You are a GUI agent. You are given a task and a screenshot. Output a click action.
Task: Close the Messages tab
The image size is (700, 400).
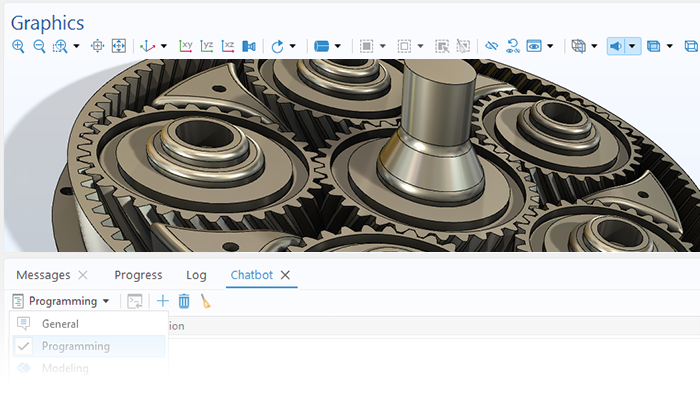point(83,275)
